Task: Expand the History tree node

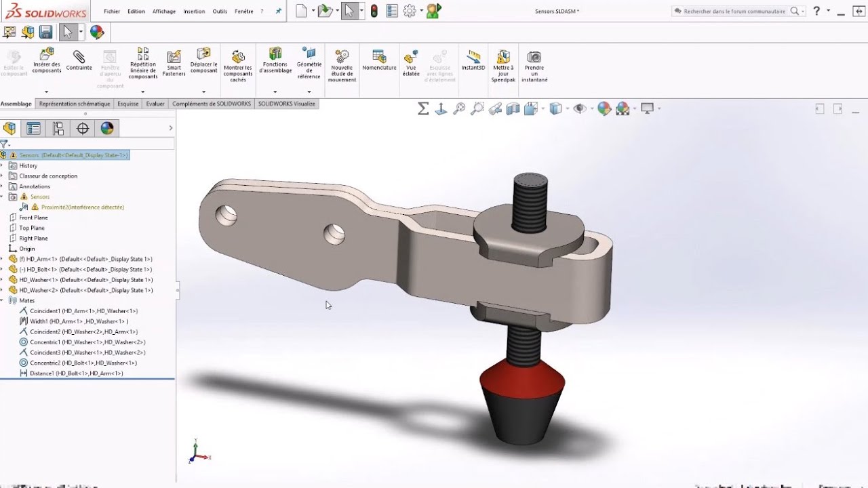Action: [x=2, y=165]
